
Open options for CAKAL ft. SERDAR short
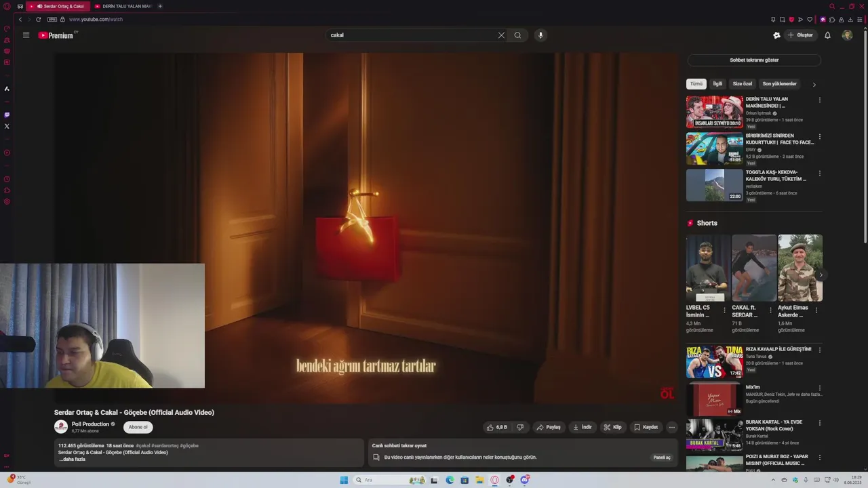point(770,310)
